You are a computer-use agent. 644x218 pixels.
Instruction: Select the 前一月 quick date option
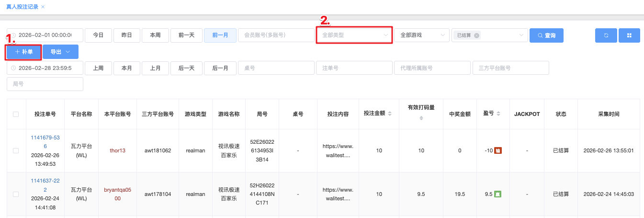(x=220, y=35)
